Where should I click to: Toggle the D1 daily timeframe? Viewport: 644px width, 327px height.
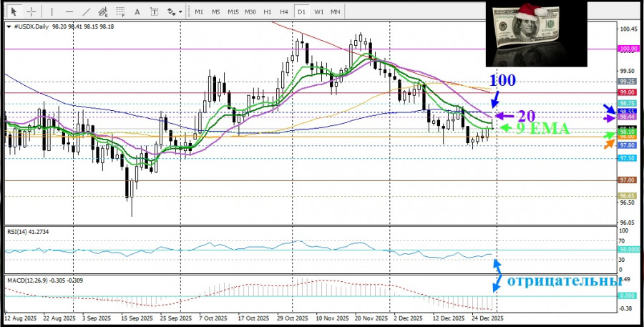[301, 12]
